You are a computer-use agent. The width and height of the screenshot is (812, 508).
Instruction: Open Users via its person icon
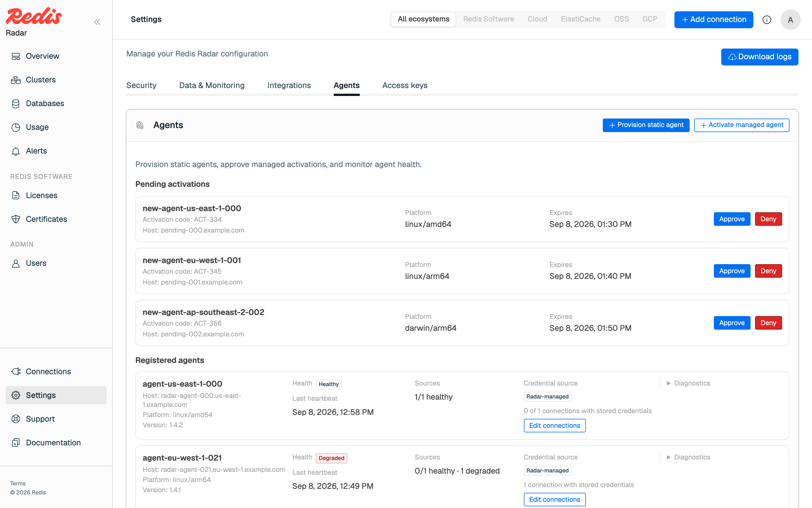[x=16, y=263]
